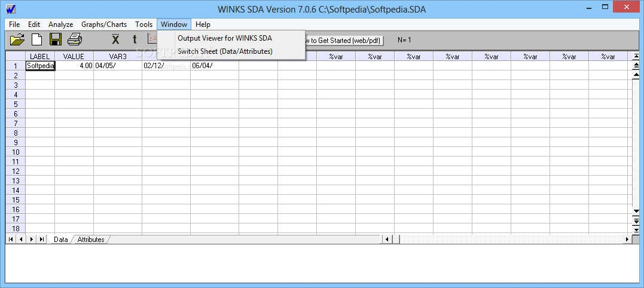Select the cell with value 4.00

tap(74, 66)
